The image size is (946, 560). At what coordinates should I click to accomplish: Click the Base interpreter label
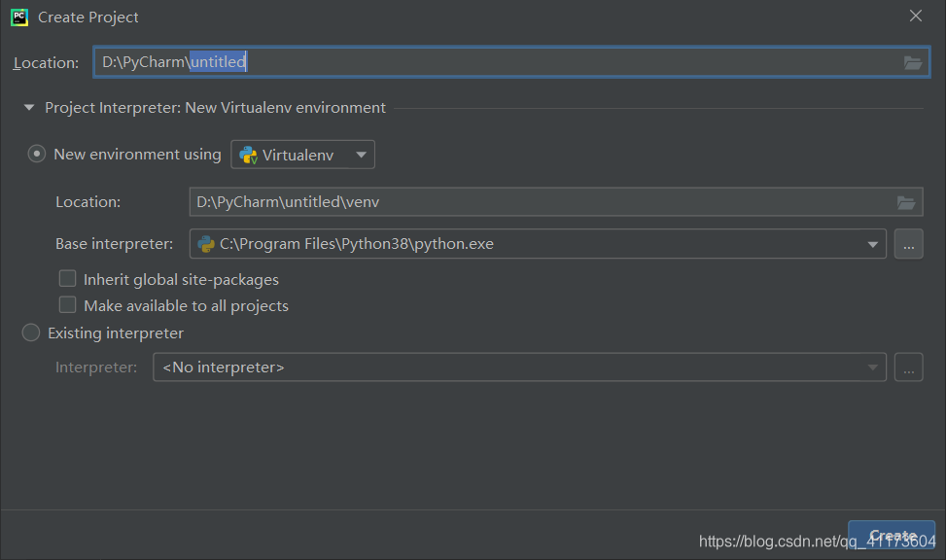(114, 244)
